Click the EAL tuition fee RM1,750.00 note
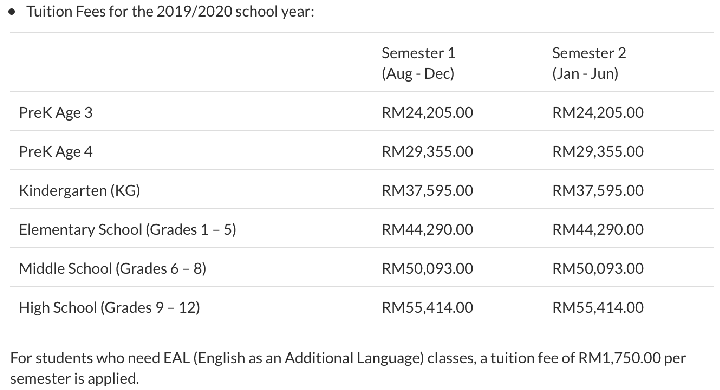 [x=348, y=368]
